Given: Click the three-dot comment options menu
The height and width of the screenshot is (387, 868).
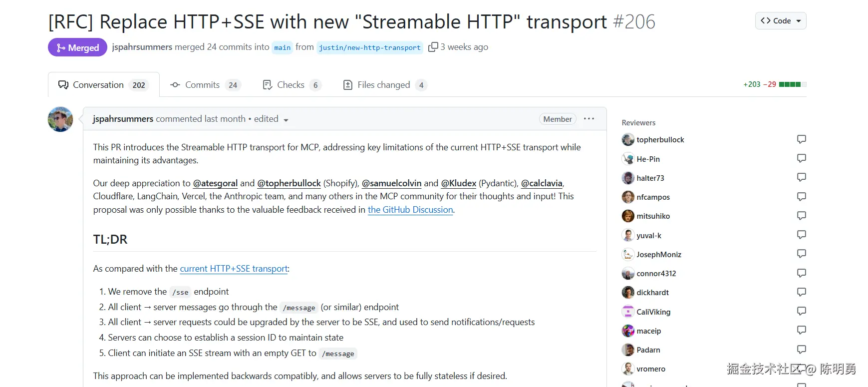Looking at the screenshot, I should [589, 119].
